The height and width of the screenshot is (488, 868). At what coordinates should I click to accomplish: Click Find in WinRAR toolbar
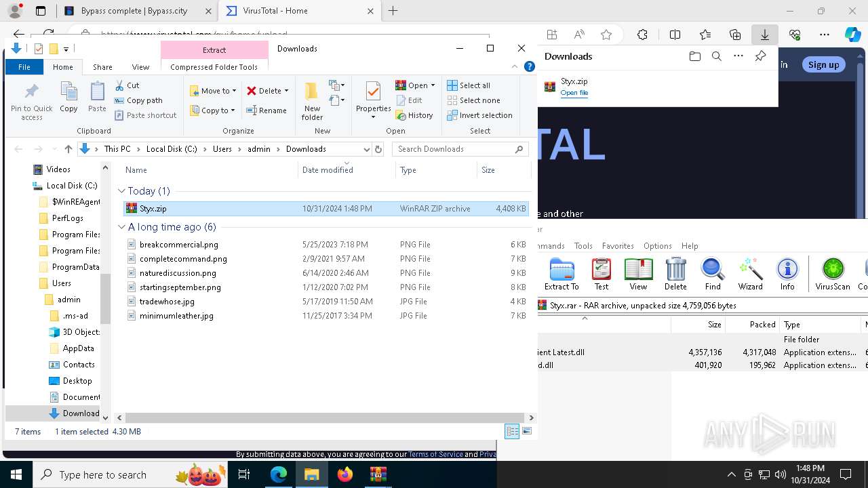(x=713, y=274)
